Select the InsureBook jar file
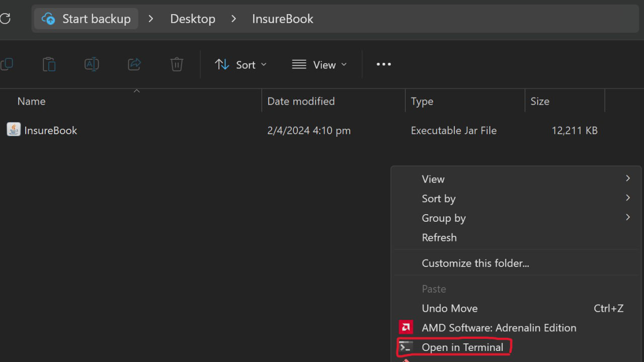 50,130
